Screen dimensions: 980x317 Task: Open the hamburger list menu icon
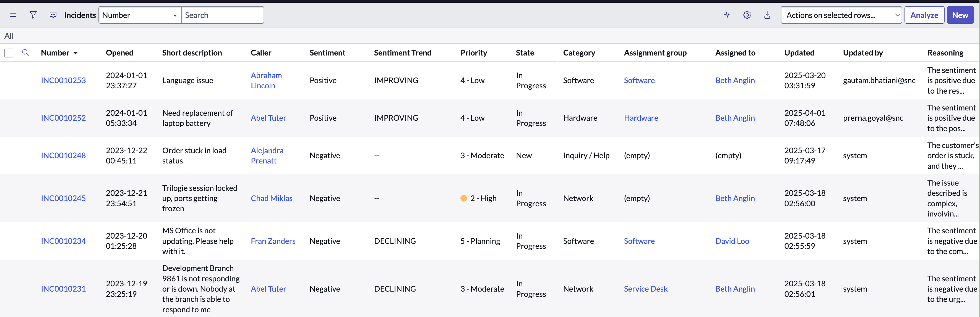pos(13,15)
